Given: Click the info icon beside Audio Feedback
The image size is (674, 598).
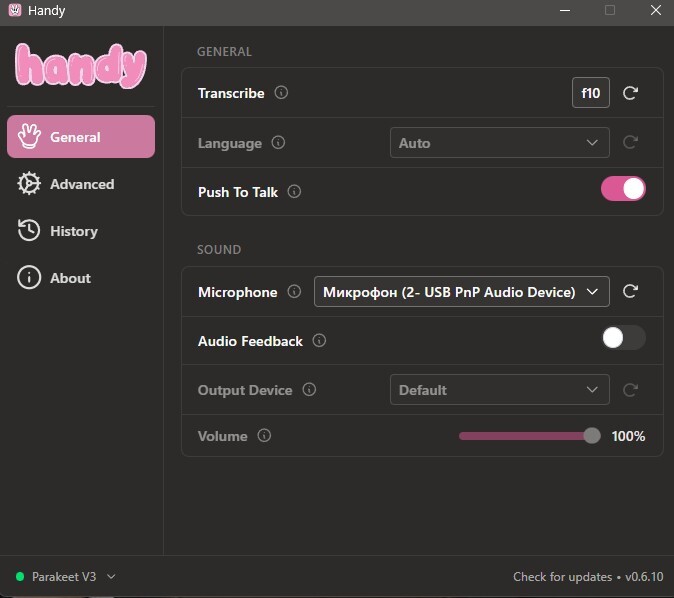Looking at the screenshot, I should 319,341.
